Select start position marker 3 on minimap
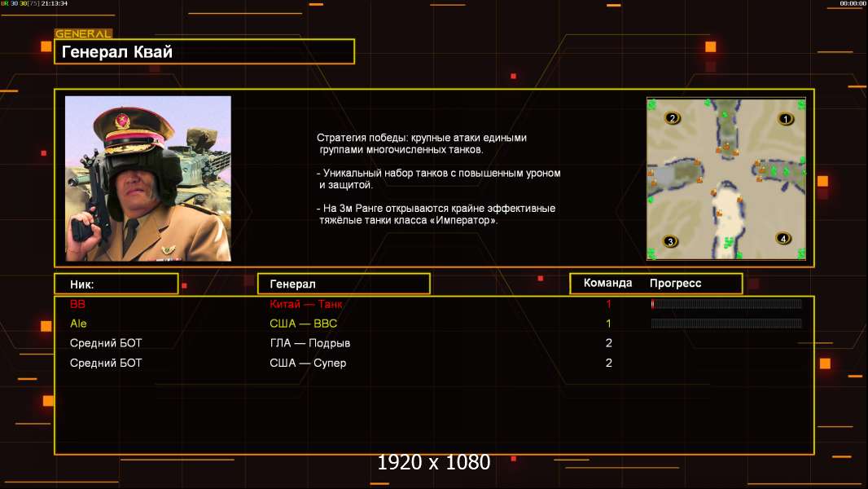The height and width of the screenshot is (489, 868). (670, 241)
